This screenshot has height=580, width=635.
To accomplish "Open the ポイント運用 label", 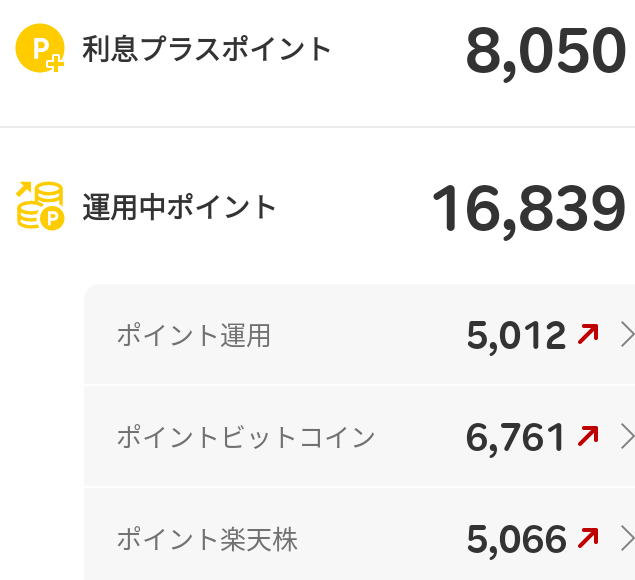I will pos(193,336).
